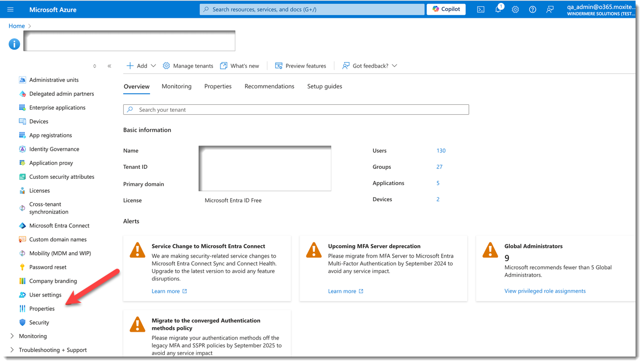Select the Microsoft Entra ID Free license text
Viewport: 643px width, 364px height.
pos(233,201)
